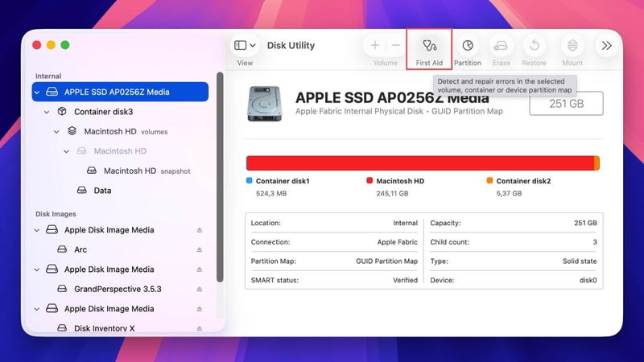Click the Container disk3 cube icon

pos(62,111)
